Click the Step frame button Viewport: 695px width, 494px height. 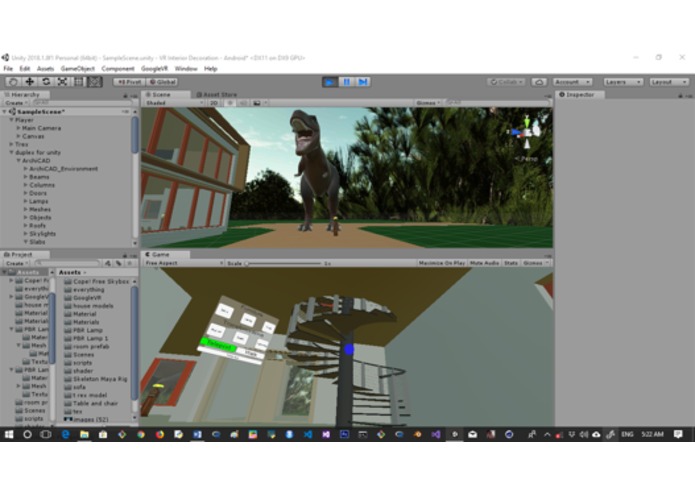click(363, 82)
